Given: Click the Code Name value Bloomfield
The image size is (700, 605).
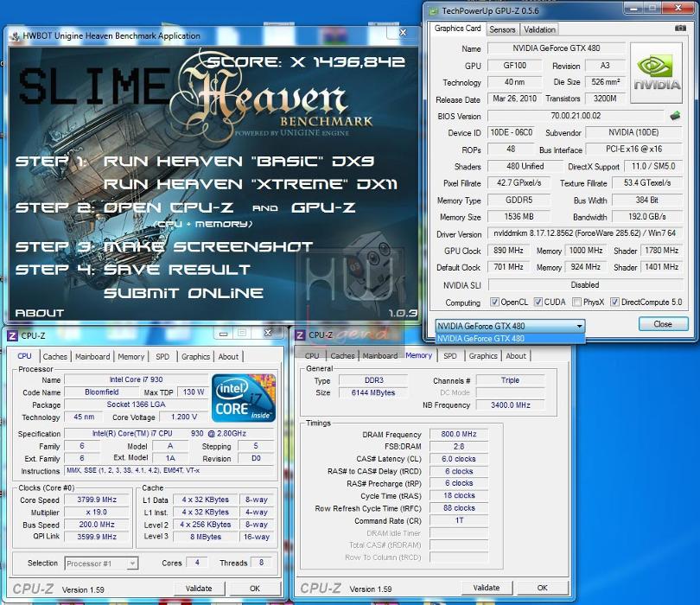Looking at the screenshot, I should click(102, 392).
